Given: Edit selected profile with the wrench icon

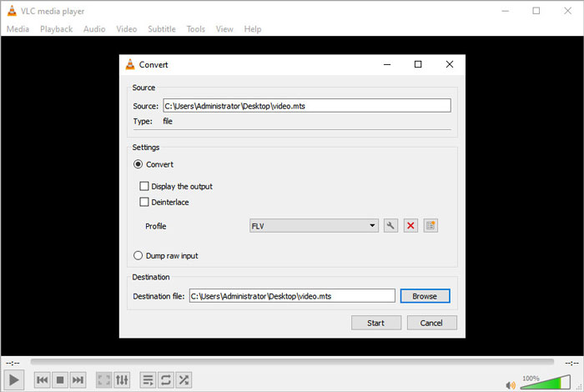Looking at the screenshot, I should 390,226.
